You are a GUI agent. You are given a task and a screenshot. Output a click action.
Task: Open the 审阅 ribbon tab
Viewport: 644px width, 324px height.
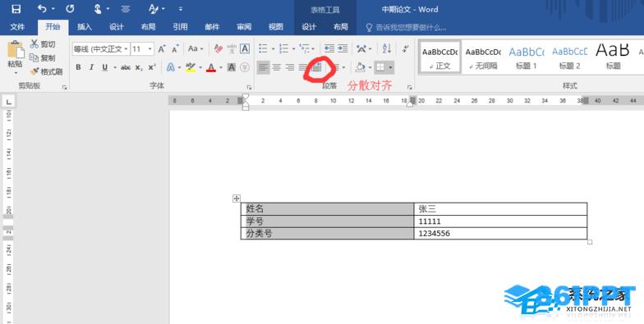click(244, 27)
